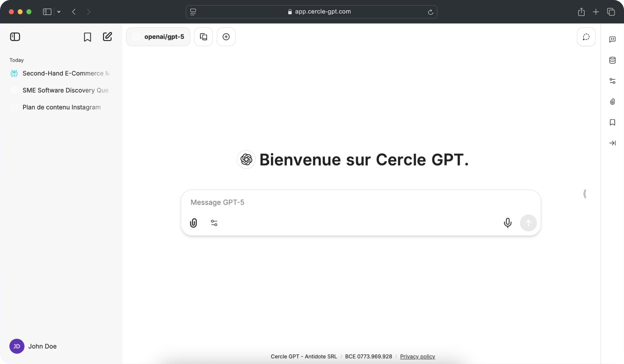Click the Second-Hand conversation snowflake icon

(14, 73)
